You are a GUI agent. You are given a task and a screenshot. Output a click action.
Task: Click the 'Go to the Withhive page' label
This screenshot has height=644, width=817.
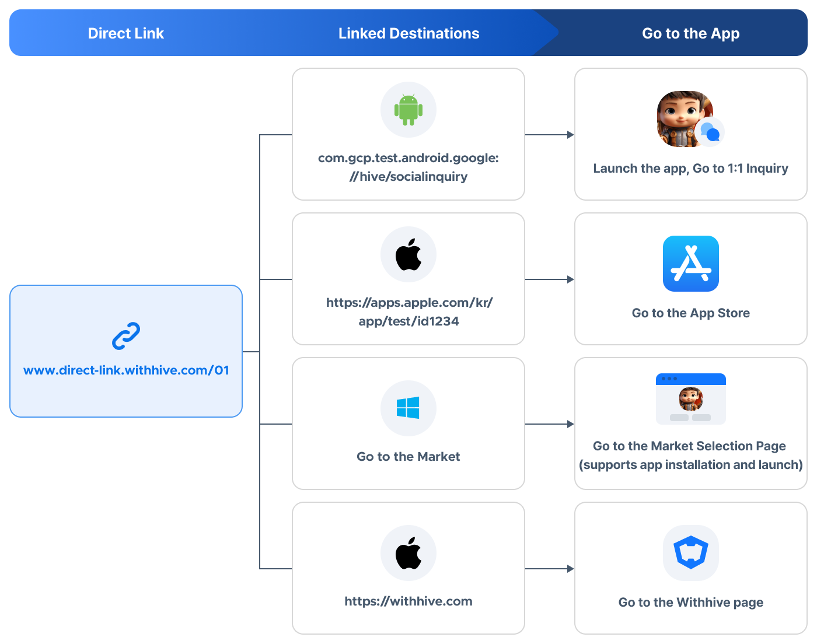pos(691,603)
